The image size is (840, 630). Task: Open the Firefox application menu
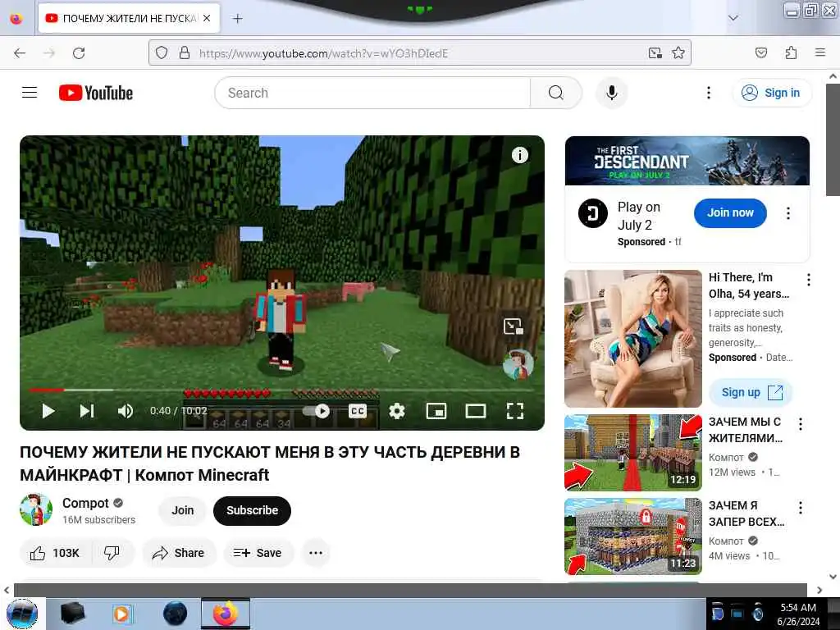coord(820,53)
